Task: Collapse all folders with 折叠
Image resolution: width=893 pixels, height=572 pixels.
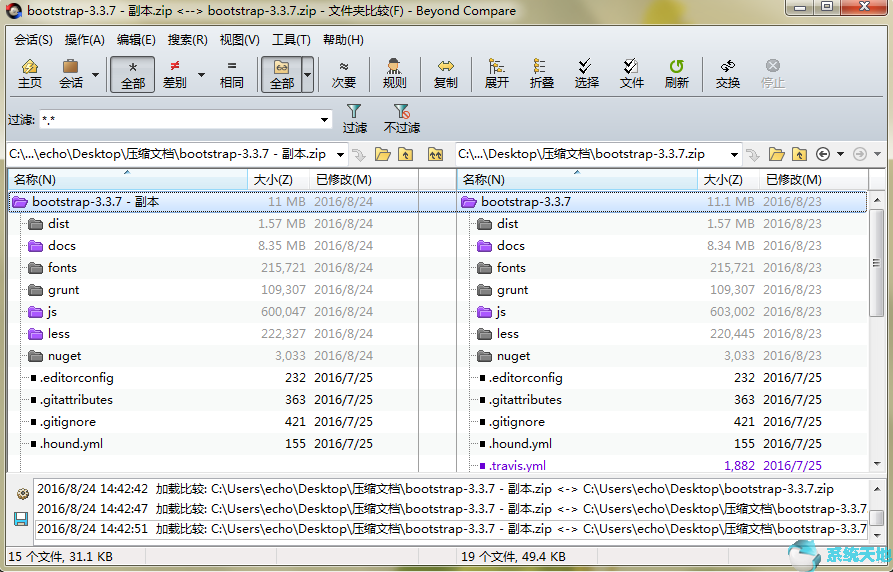Action: (542, 74)
